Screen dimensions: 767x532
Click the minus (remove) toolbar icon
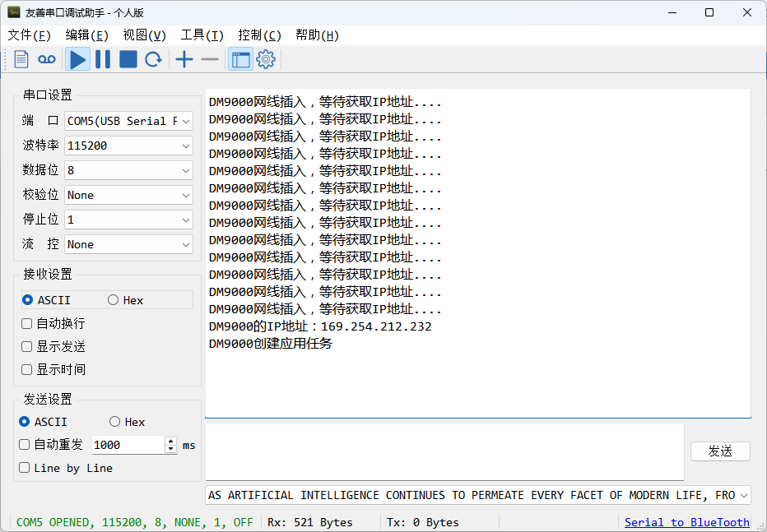(x=210, y=59)
